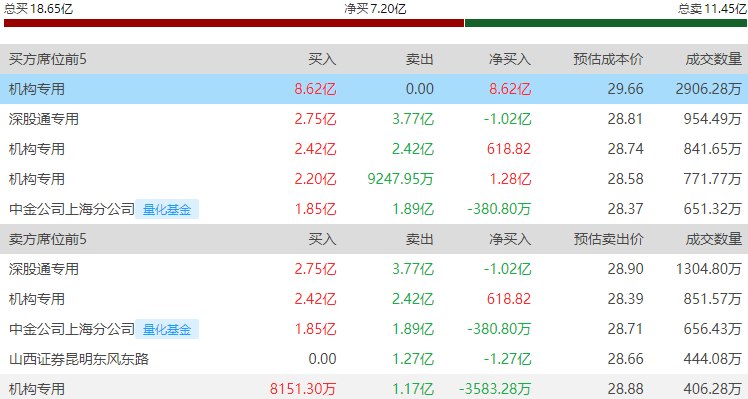Image resolution: width=748 pixels, height=399 pixels.
Task: Click buyer table 成交数量 column header
Action: 714,59
